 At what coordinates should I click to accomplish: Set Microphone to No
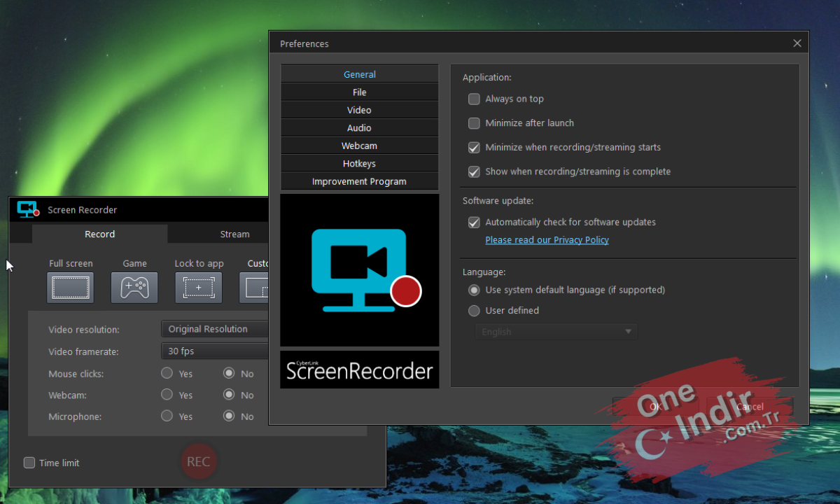(229, 416)
